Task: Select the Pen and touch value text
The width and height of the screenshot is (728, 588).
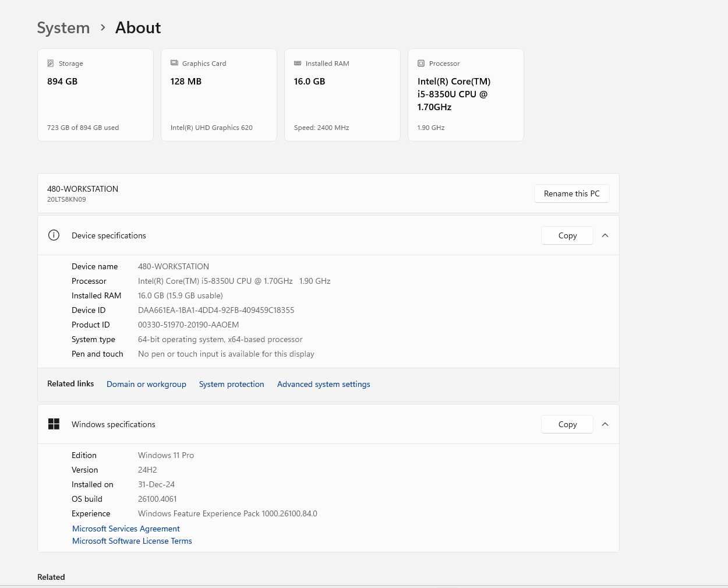Action: click(x=226, y=354)
